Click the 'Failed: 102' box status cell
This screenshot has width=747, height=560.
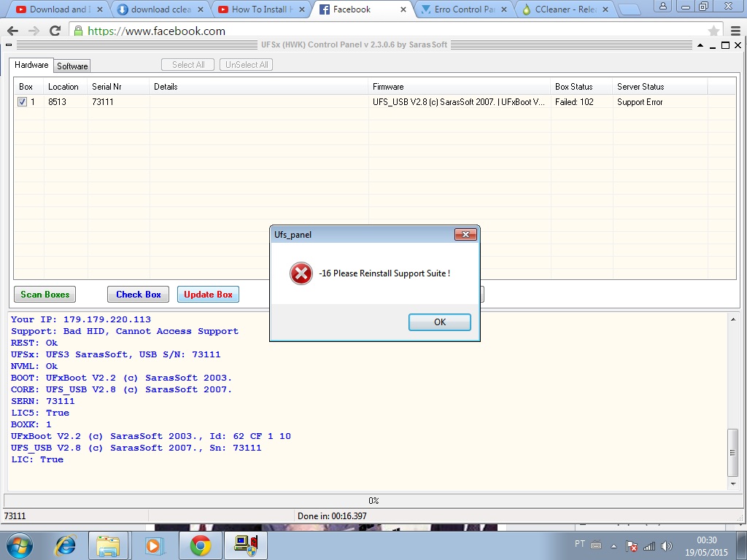pyautogui.click(x=581, y=101)
